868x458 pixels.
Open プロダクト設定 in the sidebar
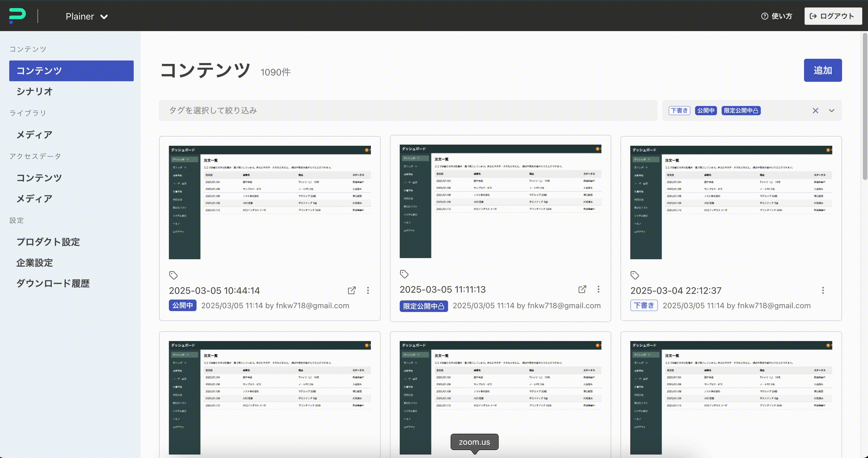pos(48,242)
